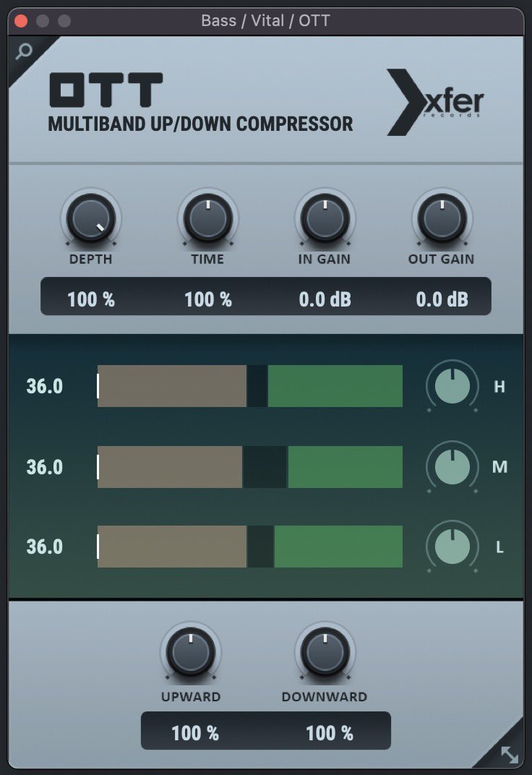Click the M band label
The image size is (532, 775).
499,466
